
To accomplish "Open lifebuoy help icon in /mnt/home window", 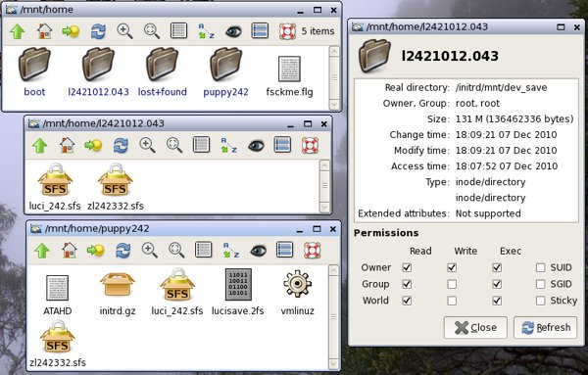I will tap(287, 31).
